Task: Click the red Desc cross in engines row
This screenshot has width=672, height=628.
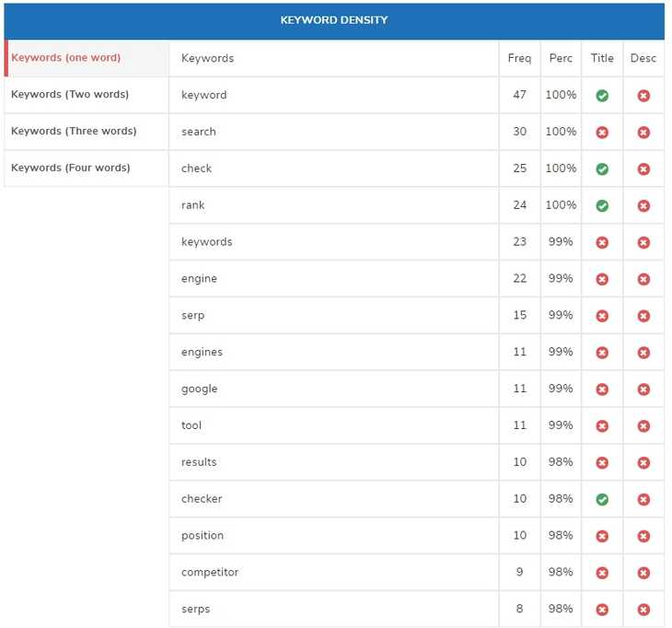Action: pyautogui.click(x=643, y=353)
